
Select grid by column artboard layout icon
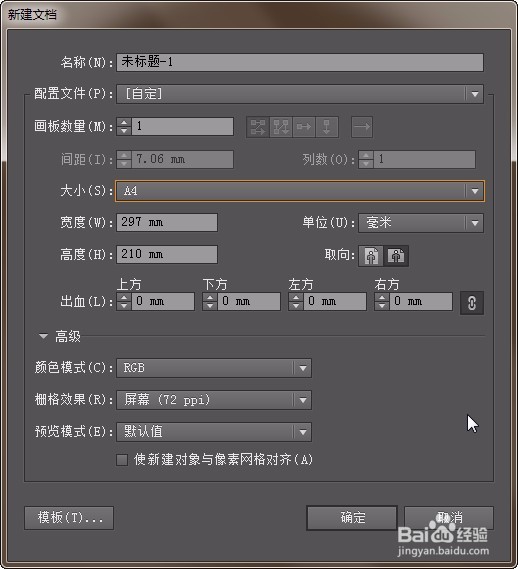pos(281,127)
